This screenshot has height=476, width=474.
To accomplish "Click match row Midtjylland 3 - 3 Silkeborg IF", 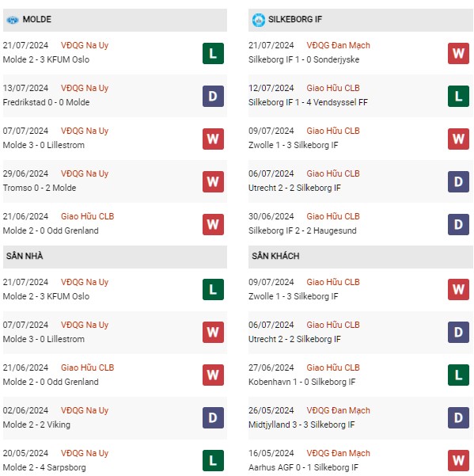I will point(361,418).
